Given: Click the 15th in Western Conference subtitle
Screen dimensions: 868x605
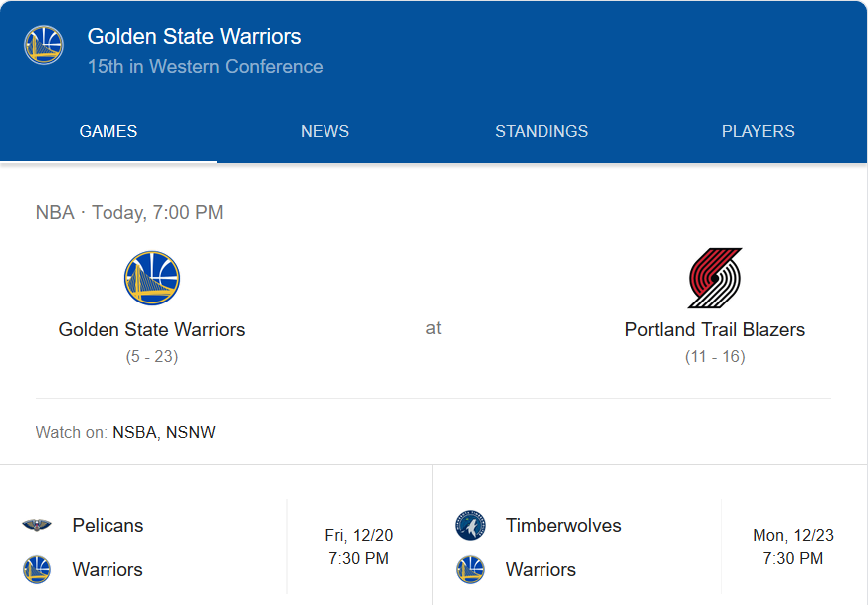Looking at the screenshot, I should (205, 67).
